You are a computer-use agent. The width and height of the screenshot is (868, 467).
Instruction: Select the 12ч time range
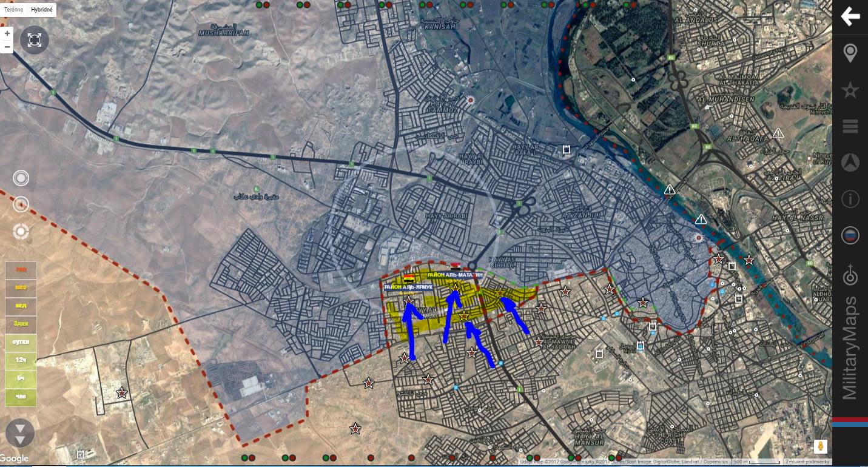pos(21,361)
